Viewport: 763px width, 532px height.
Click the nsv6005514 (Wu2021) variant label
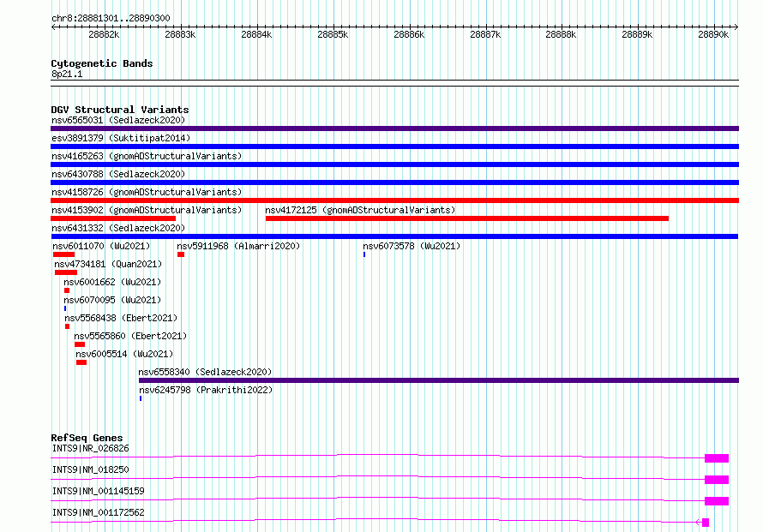pyautogui.click(x=124, y=354)
